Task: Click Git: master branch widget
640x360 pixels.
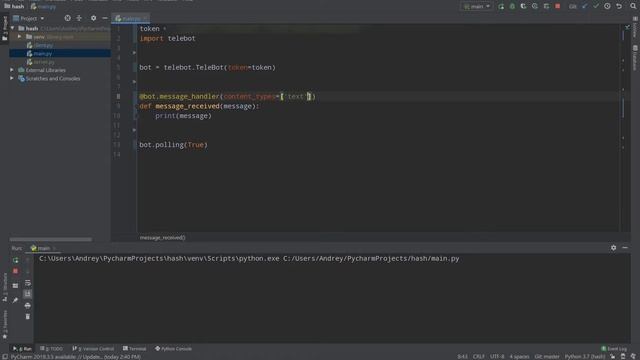Action: (547, 357)
